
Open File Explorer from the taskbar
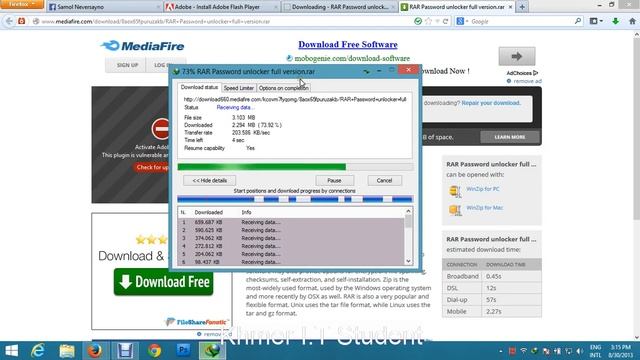67,351
